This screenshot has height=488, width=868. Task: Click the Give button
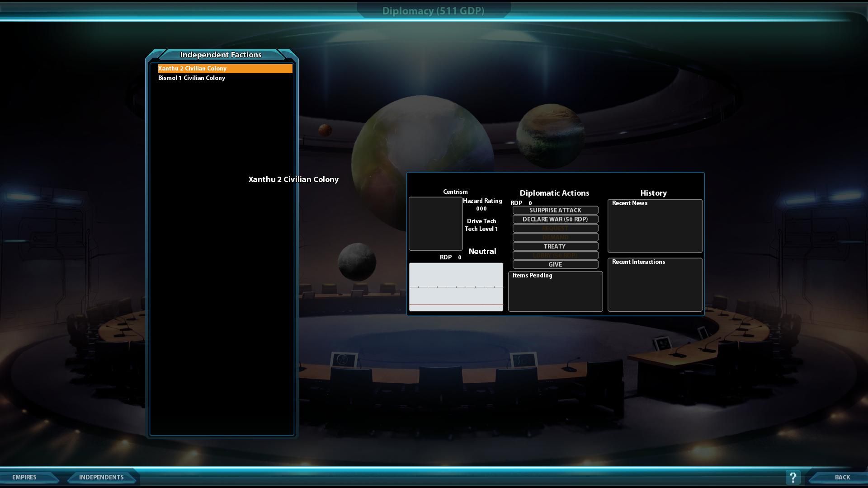coord(555,264)
